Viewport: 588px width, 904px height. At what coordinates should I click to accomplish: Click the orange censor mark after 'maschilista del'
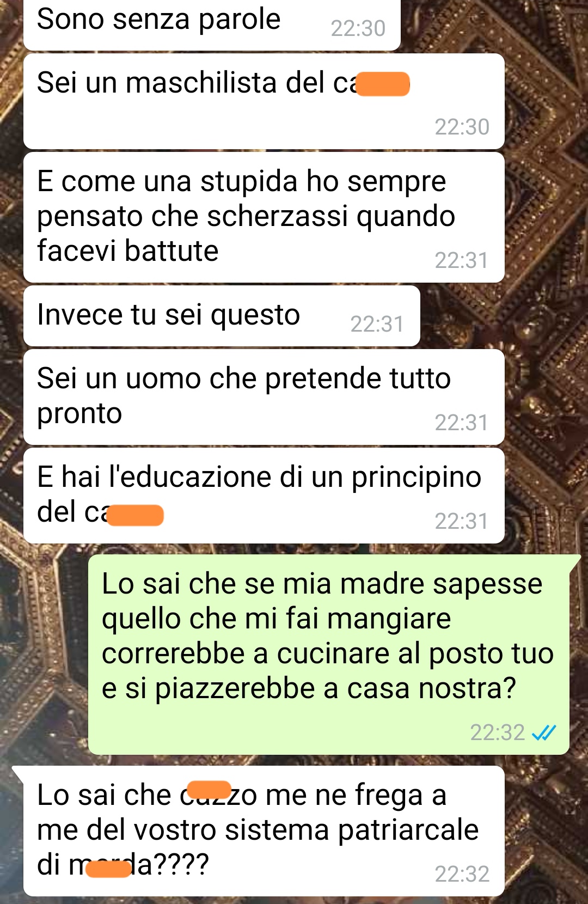[x=383, y=84]
